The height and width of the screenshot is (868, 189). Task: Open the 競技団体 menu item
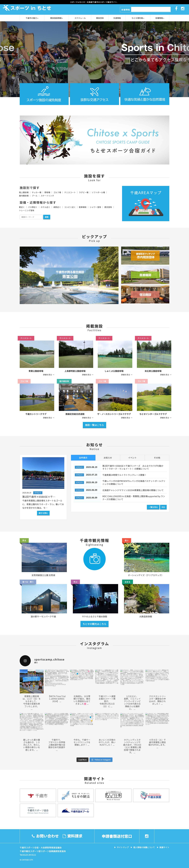(x=100, y=18)
